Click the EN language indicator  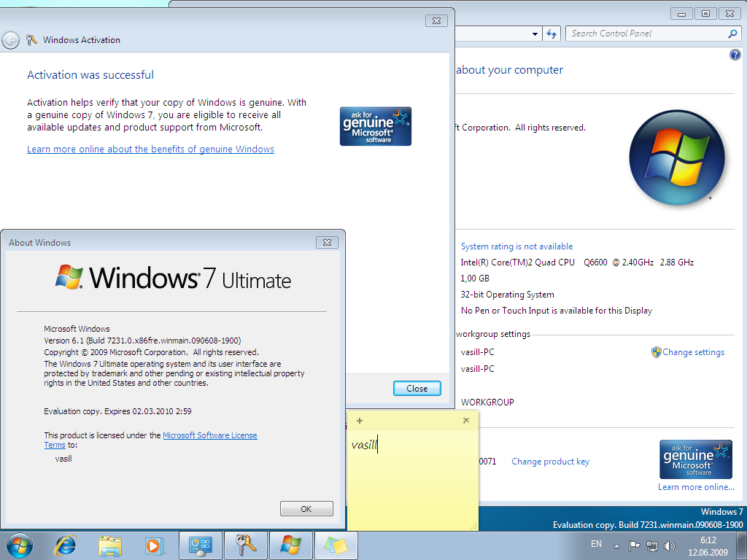click(596, 544)
